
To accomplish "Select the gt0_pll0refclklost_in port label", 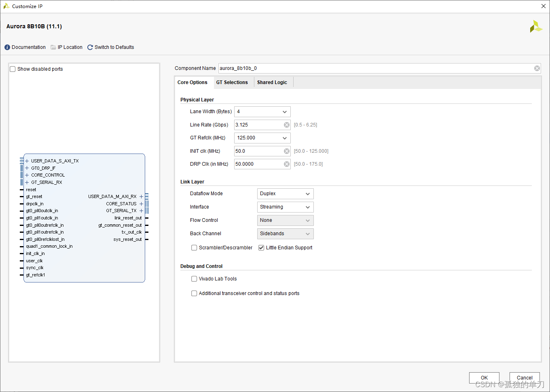I will pos(45,239).
